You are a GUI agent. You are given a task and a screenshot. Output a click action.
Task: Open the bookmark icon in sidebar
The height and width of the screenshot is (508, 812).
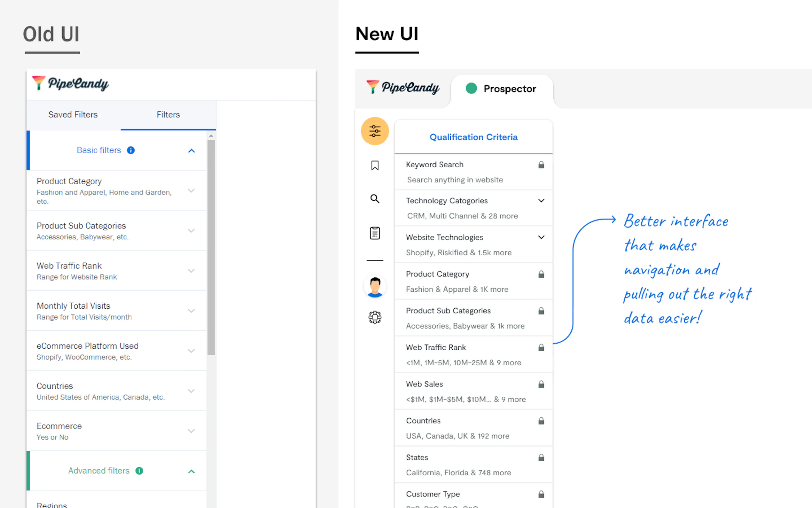[375, 165]
